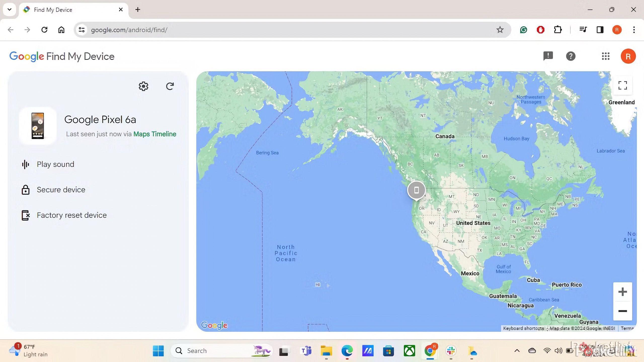Open the send feedback icon

(x=548, y=56)
